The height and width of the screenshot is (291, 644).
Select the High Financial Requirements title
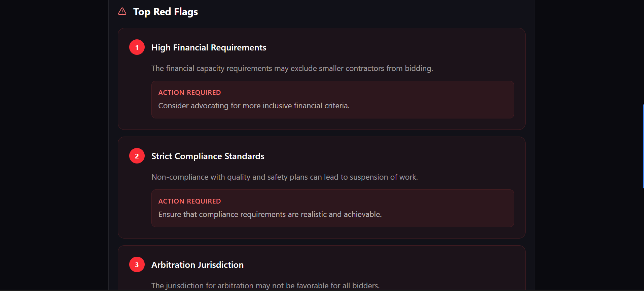click(x=209, y=48)
